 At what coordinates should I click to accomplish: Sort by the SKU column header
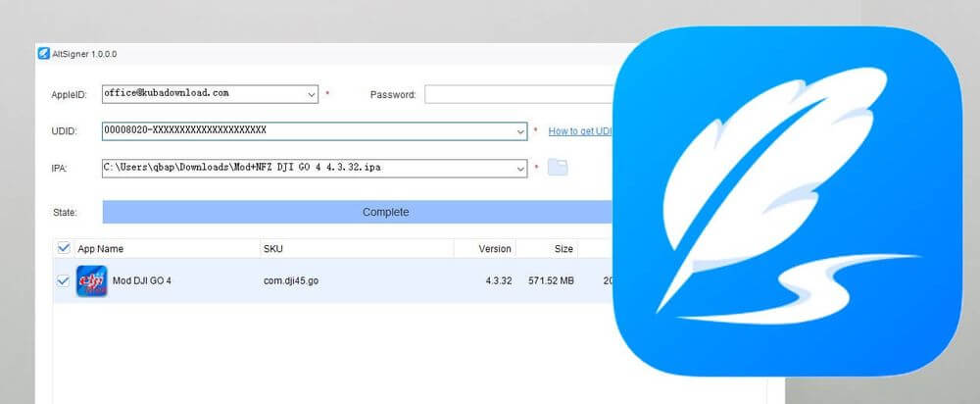(x=357, y=249)
